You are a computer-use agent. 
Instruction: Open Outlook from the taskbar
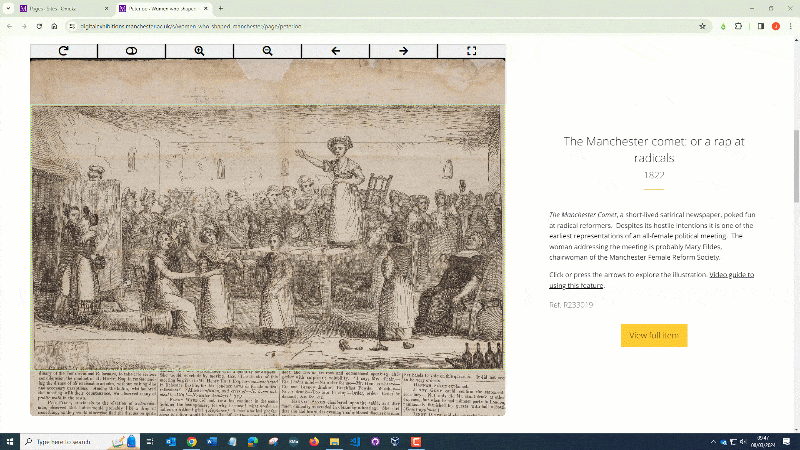(x=171, y=442)
